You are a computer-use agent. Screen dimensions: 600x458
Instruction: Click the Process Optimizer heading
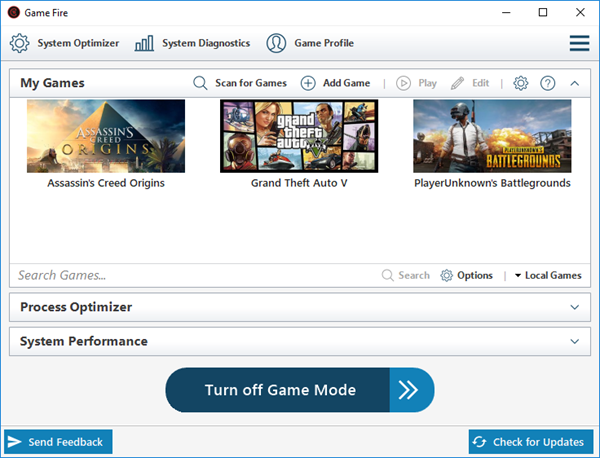[x=76, y=307]
